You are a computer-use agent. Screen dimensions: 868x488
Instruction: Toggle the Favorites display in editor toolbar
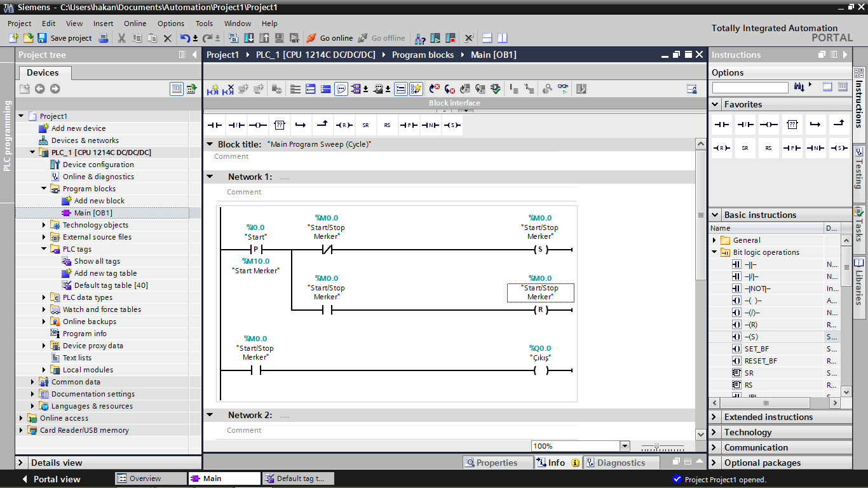416,90
